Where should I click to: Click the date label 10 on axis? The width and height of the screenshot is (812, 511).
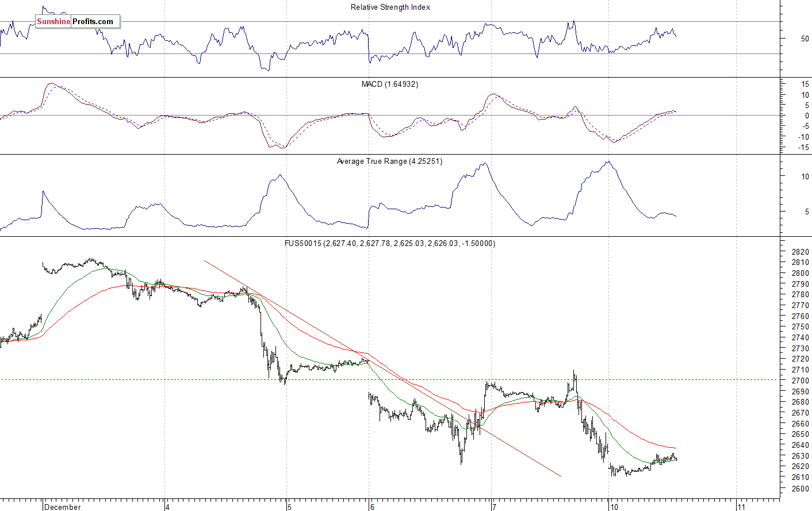pos(614,507)
